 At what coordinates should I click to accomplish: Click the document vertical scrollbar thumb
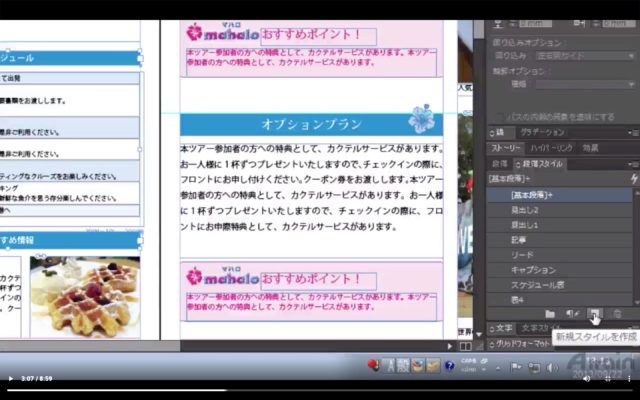pos(479,29)
